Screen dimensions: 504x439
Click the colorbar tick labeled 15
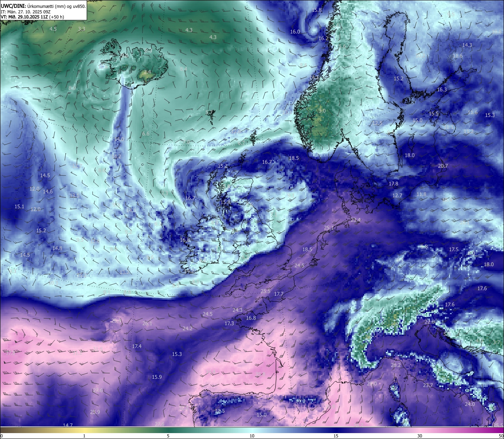pyautogui.click(x=336, y=436)
